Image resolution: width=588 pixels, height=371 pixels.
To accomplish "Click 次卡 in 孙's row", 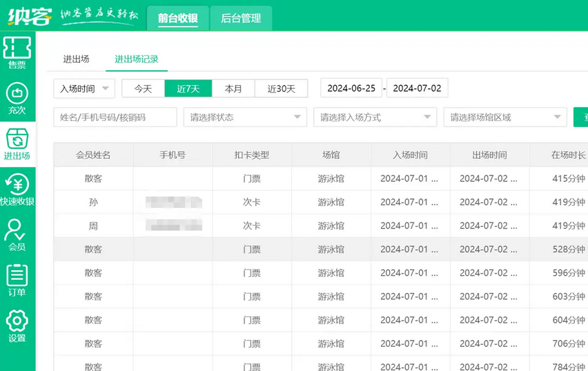I will (252, 202).
